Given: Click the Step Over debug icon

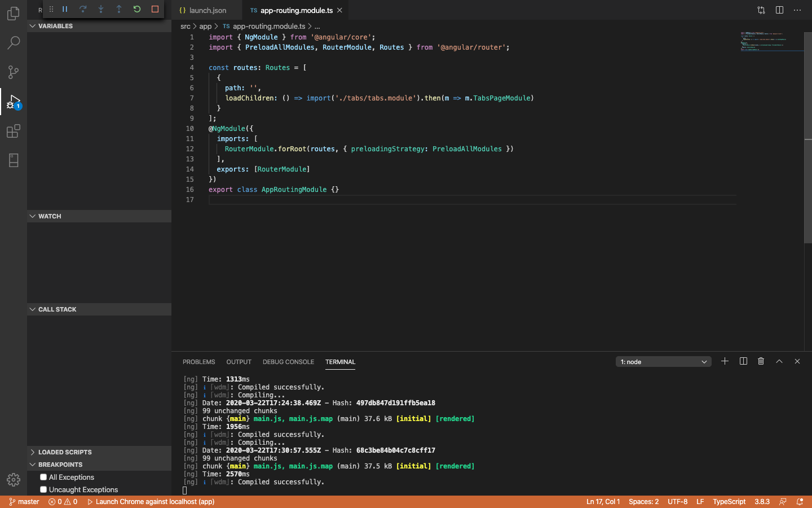Looking at the screenshot, I should click(83, 9).
